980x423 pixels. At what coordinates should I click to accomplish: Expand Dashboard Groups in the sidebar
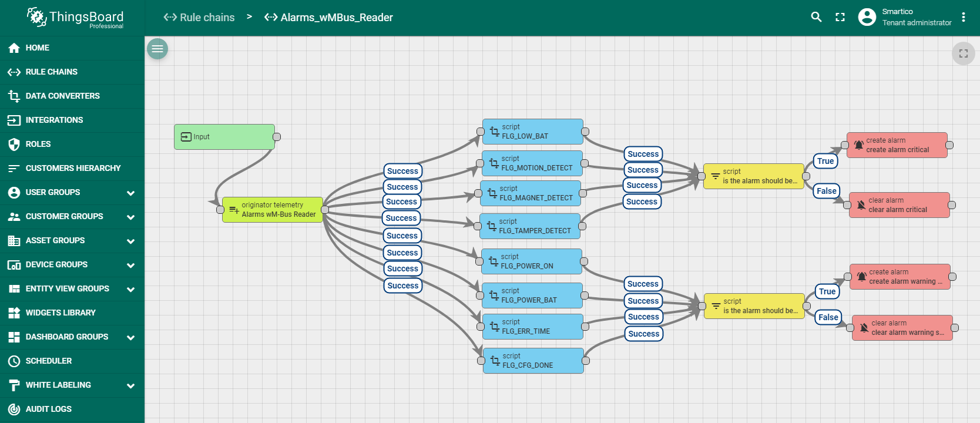coord(130,337)
